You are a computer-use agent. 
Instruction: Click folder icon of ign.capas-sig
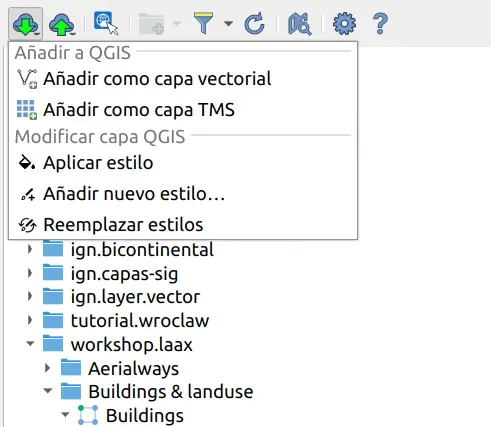pos(53,272)
